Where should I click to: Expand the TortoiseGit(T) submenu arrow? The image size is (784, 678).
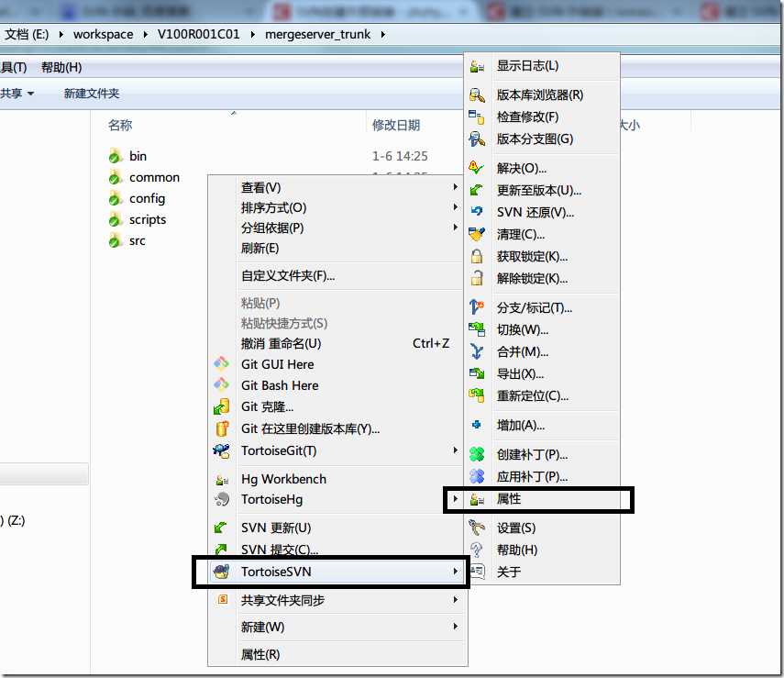pos(455,450)
